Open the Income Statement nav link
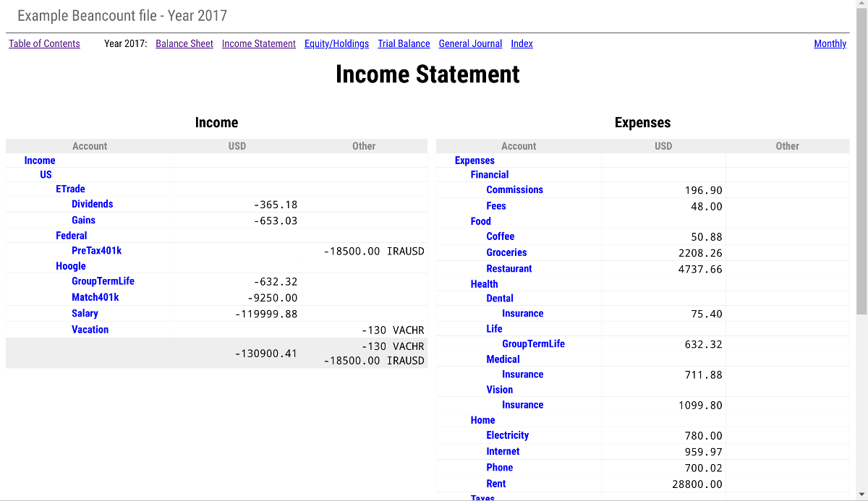This screenshot has height=501, width=868. (x=258, y=43)
